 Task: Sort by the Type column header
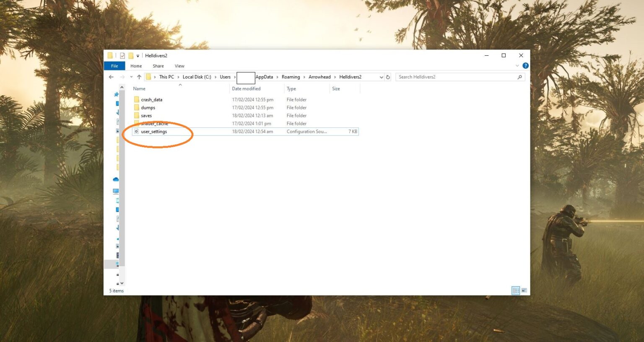[x=291, y=89]
